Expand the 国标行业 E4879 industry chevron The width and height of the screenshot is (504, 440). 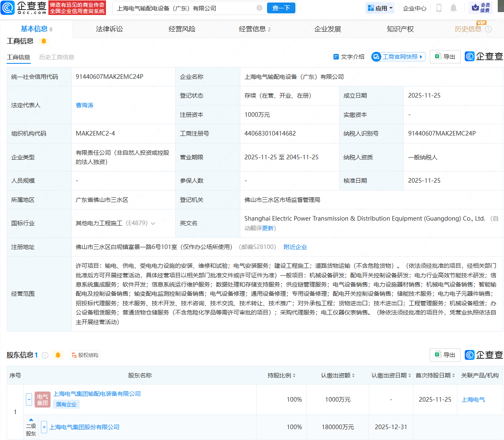pos(153,223)
